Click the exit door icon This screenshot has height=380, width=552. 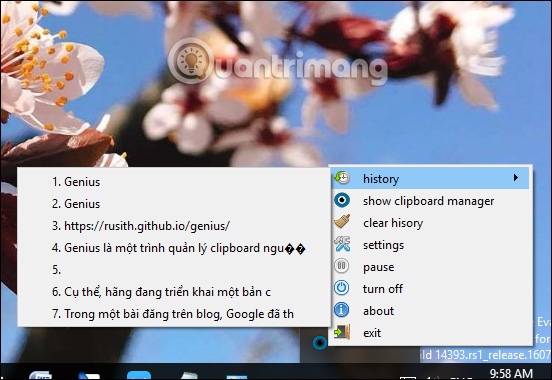pyautogui.click(x=342, y=332)
